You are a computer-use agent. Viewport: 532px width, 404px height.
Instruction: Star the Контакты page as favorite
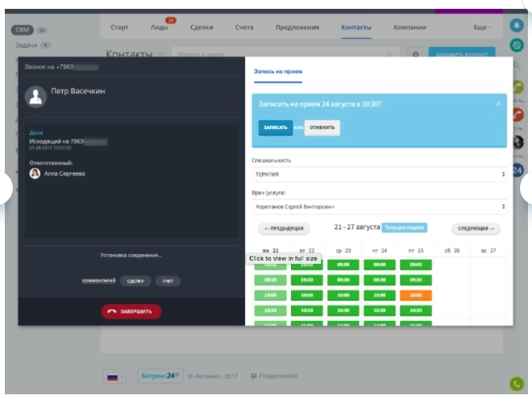pos(161,55)
